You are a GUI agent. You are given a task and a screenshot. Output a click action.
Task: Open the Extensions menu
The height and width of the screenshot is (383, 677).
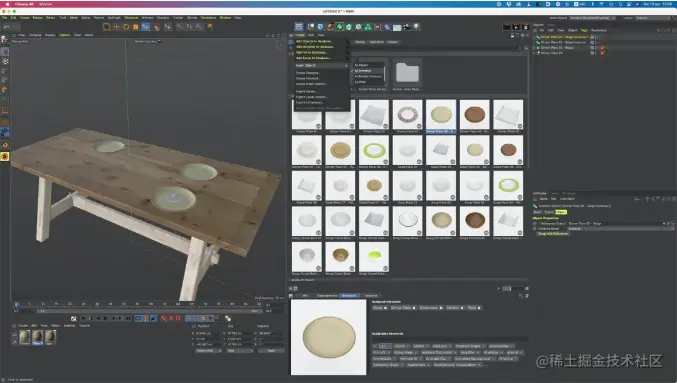209,18
